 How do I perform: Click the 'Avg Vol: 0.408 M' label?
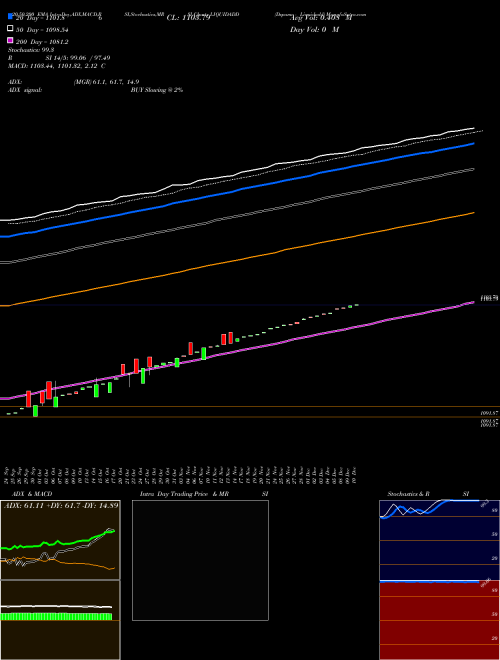(321, 18)
